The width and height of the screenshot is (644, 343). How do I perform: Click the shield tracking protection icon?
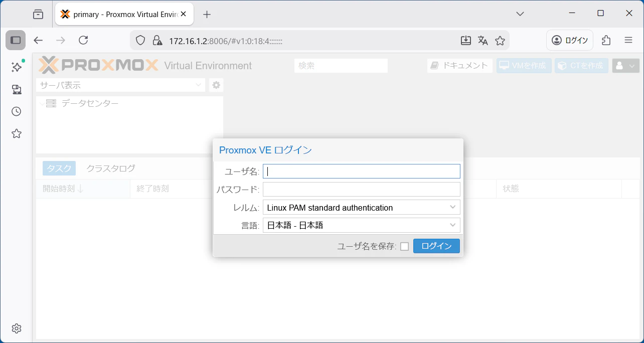(x=141, y=40)
